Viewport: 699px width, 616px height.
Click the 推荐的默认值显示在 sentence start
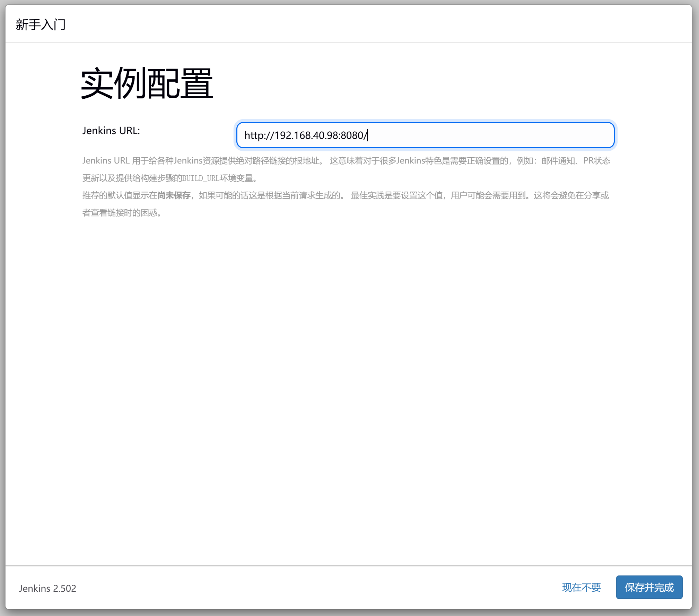click(x=120, y=195)
